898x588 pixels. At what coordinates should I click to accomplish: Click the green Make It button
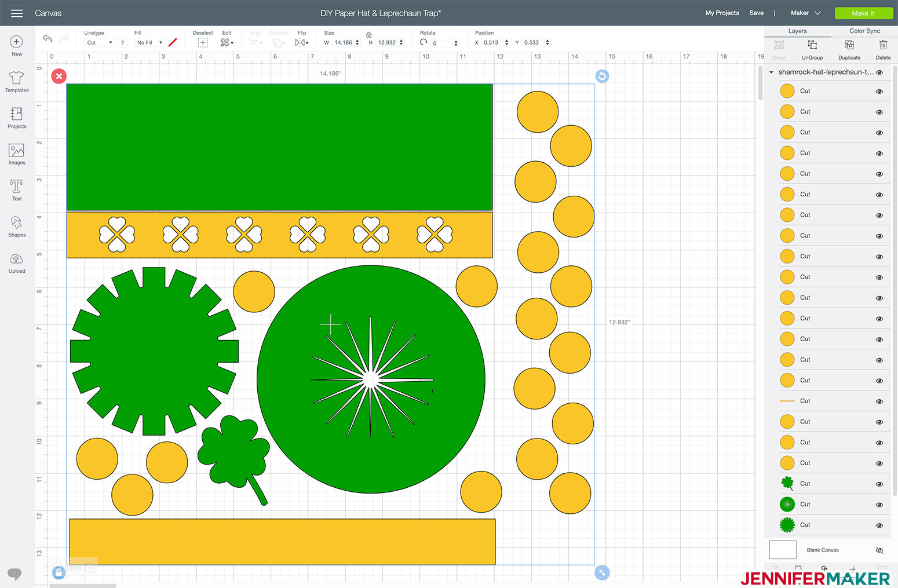(x=863, y=13)
